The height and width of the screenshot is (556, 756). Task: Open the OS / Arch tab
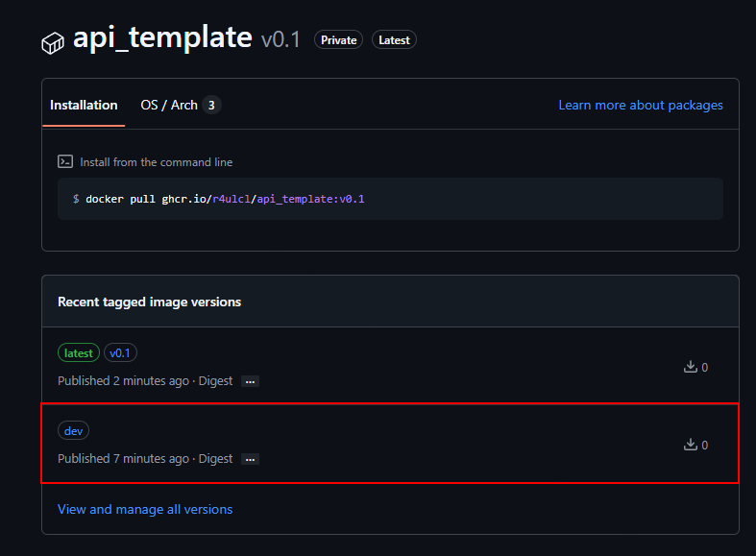click(x=169, y=105)
